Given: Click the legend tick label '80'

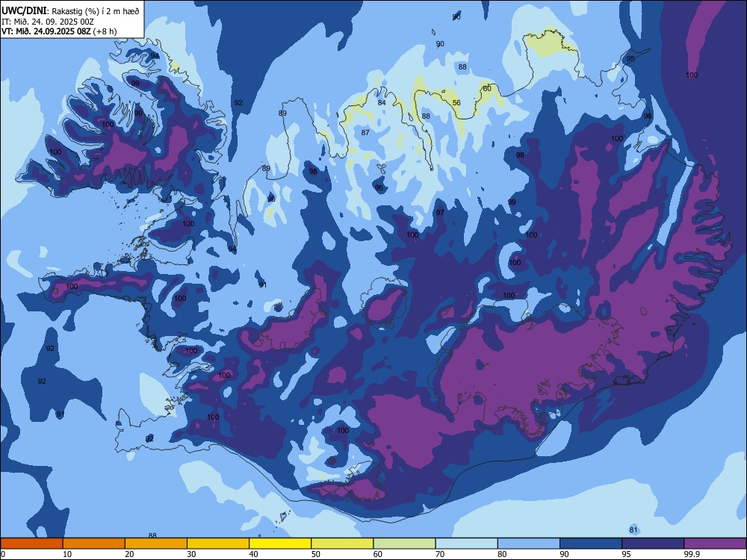Looking at the screenshot, I should coord(502,554).
